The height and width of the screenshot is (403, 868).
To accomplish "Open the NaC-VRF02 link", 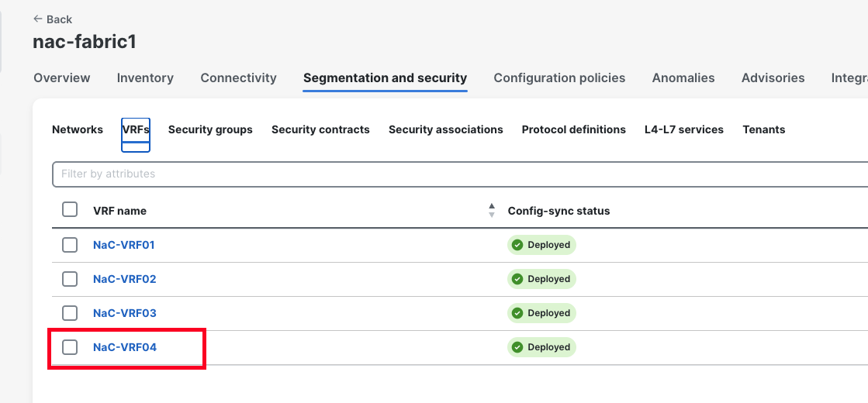I will click(x=125, y=279).
